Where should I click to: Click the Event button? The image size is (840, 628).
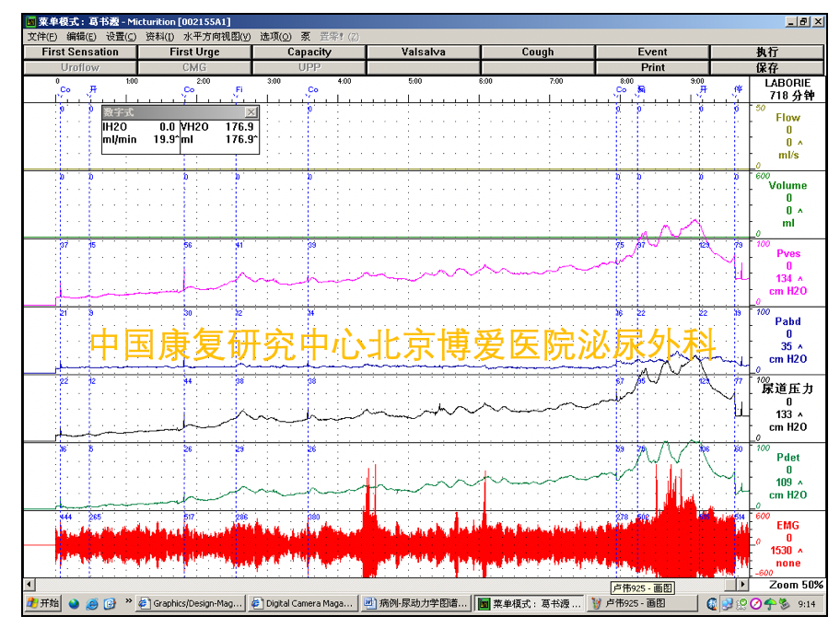(652, 52)
